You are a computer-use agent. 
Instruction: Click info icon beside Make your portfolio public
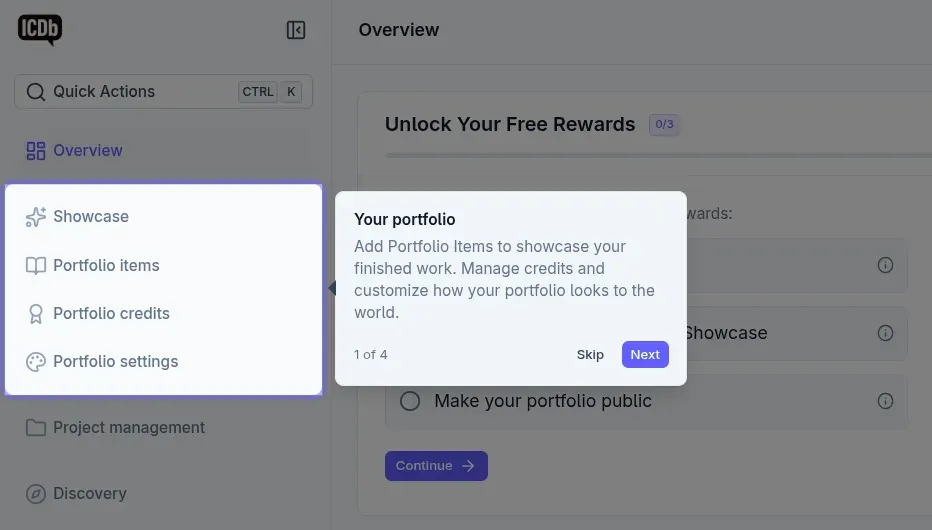(x=885, y=401)
